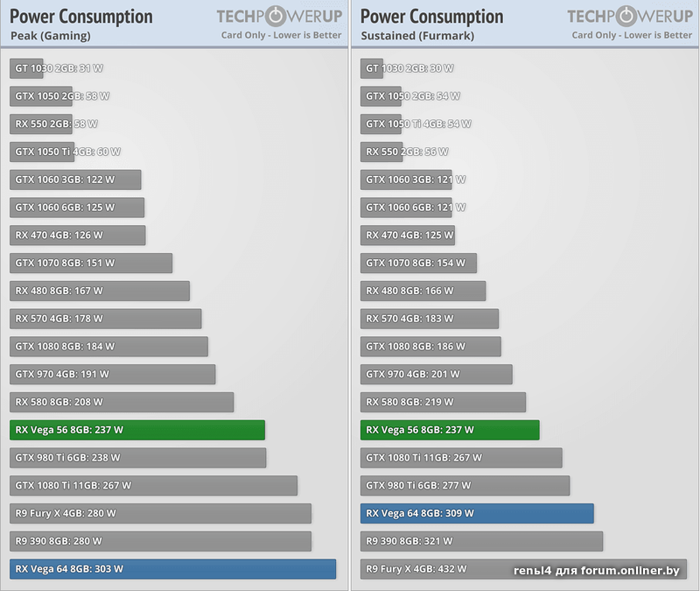Click the TechPowerUp logo in Sustained chart
The height and width of the screenshot is (591, 700).
tap(630, 16)
